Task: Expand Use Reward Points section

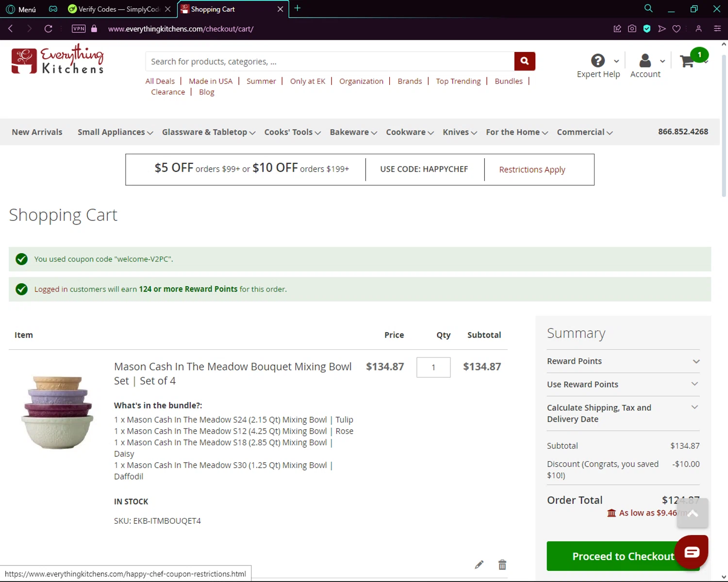Action: [x=623, y=384]
